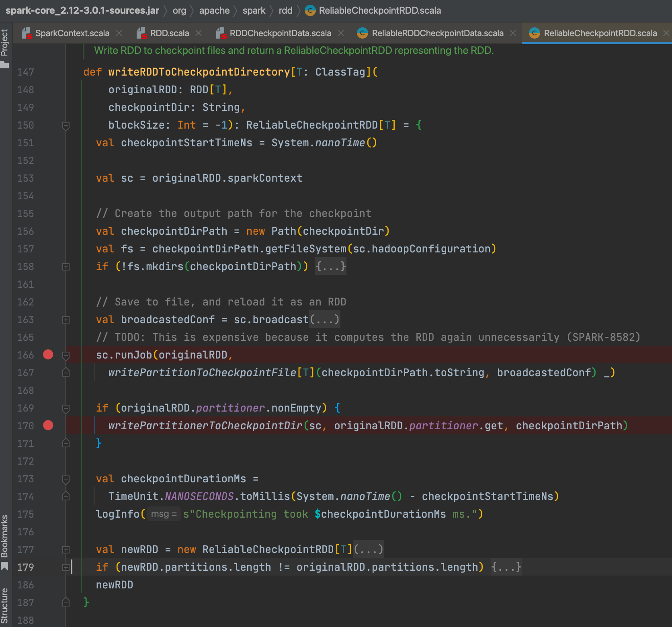Click class icon in breadcrumb path
672x627 pixels.
pyautogui.click(x=310, y=10)
